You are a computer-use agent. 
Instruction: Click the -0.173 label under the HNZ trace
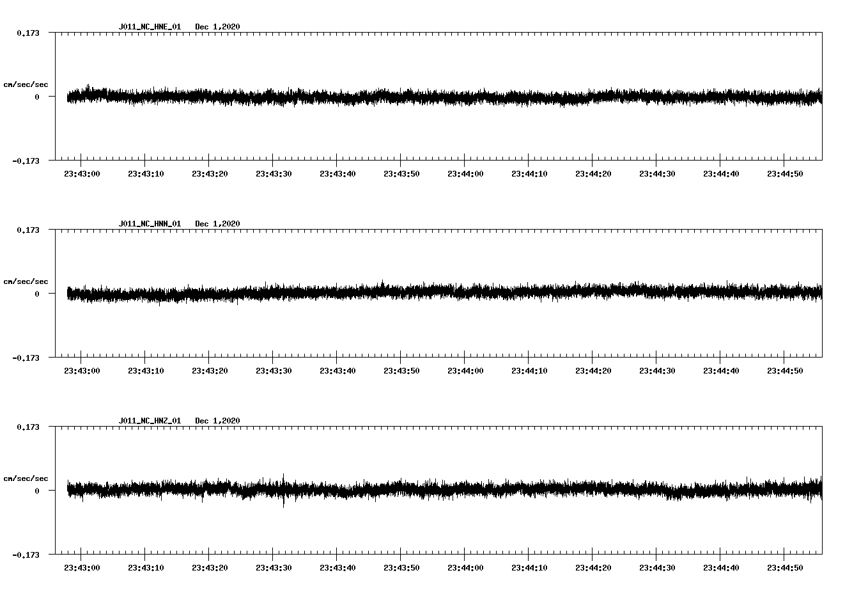pyautogui.click(x=27, y=555)
